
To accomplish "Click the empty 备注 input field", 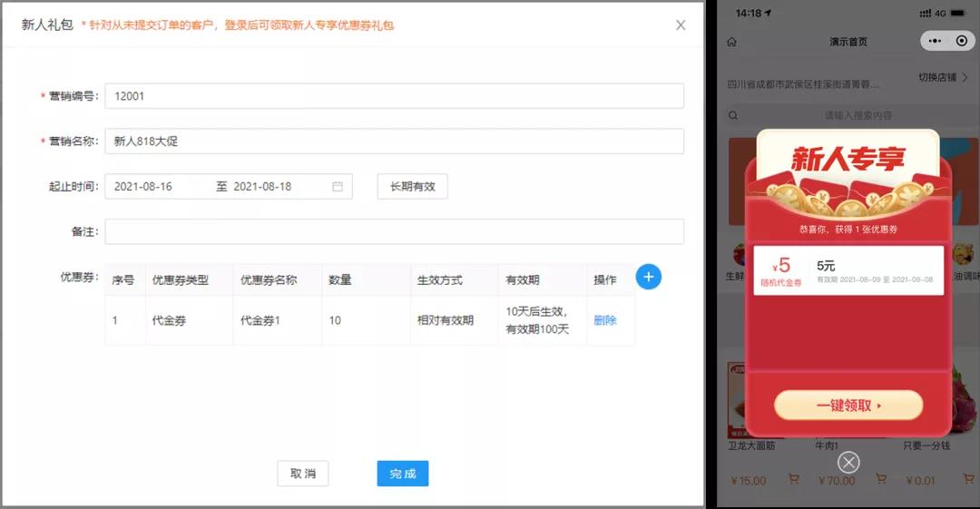I will [394, 232].
